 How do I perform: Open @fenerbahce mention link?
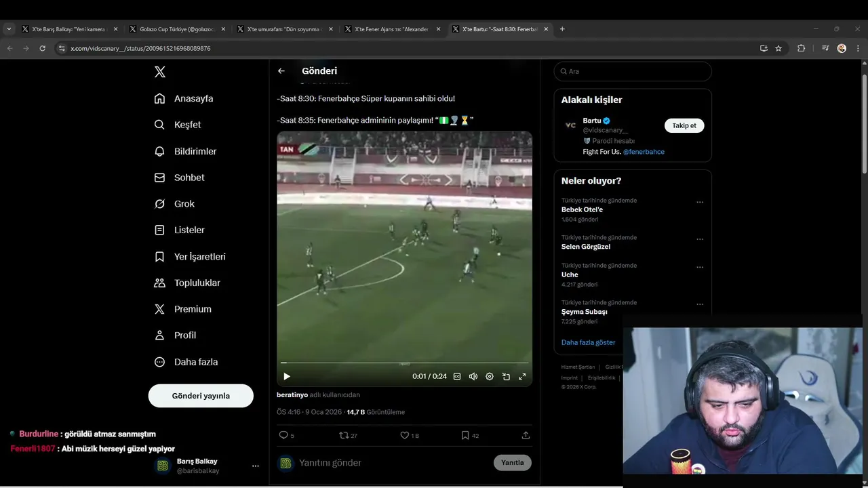tap(644, 152)
